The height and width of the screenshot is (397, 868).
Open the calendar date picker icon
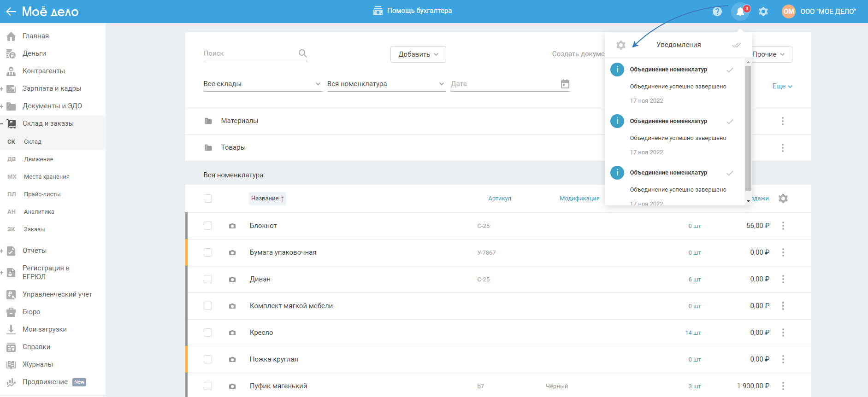tap(565, 84)
